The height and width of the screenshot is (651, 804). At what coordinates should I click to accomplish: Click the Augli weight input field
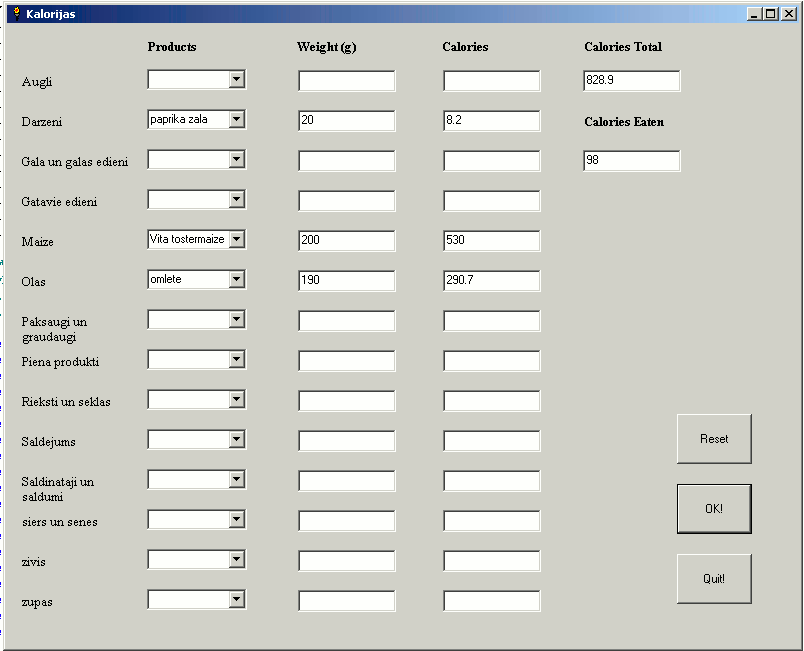pos(346,81)
